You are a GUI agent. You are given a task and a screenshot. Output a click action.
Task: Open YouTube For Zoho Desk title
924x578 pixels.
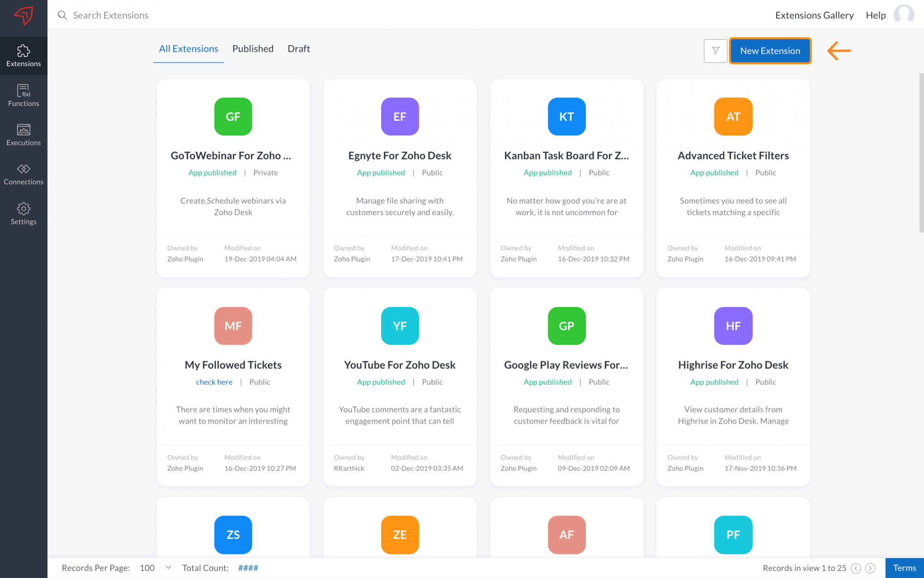click(x=400, y=365)
